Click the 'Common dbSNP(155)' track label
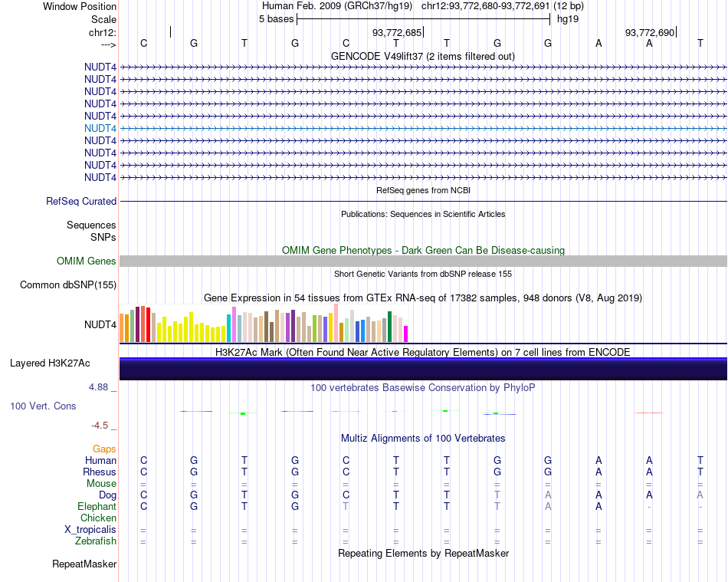 click(68, 284)
